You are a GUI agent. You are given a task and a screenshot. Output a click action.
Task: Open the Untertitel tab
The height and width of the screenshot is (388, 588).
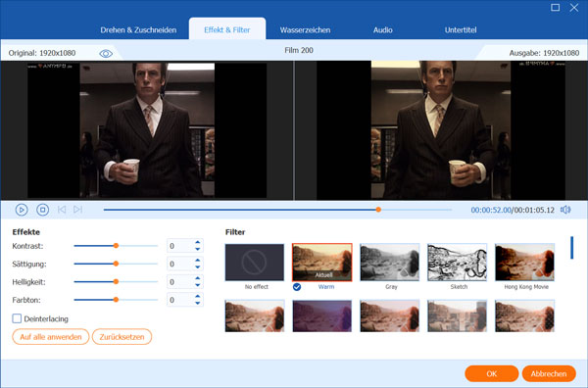point(461,30)
